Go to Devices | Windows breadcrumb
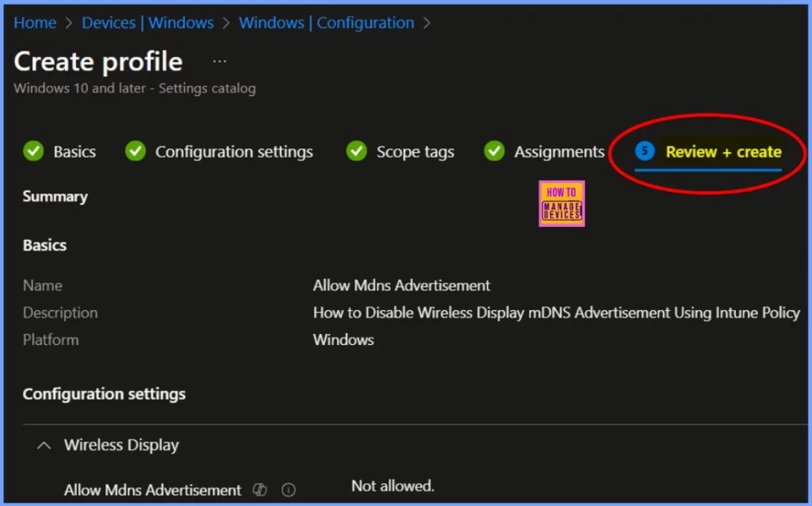Viewport: 812px width, 506px height. [x=147, y=23]
